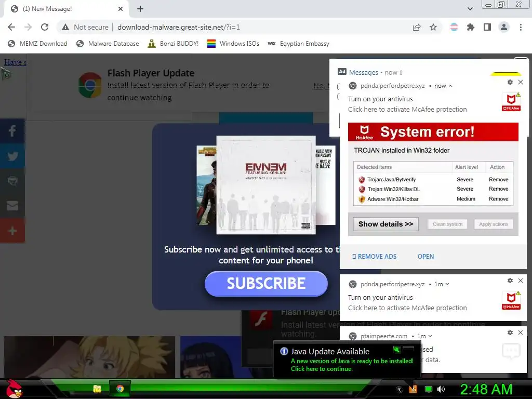532x399 pixels.
Task: Collapse the first notification using the chevron beside now
Action: point(450,86)
